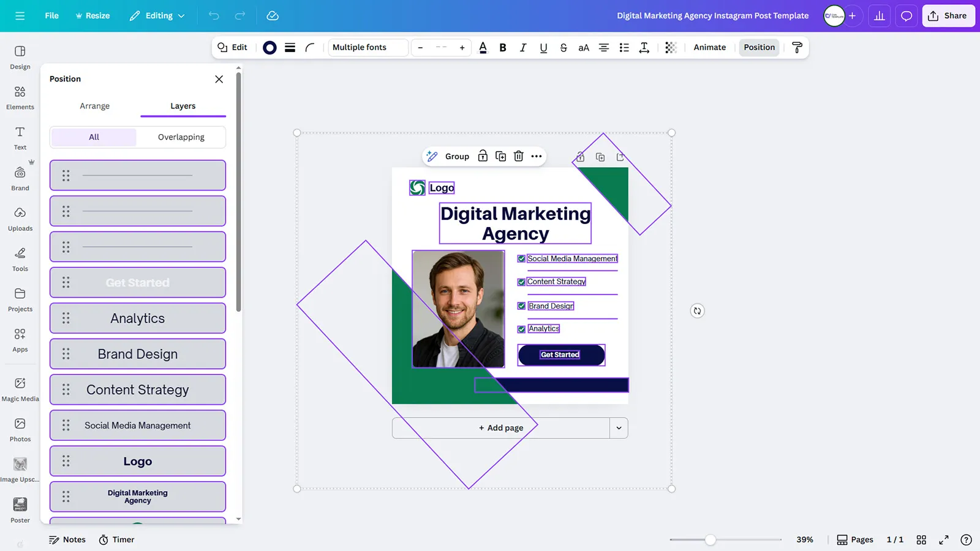This screenshot has width=980, height=551.
Task: Open the Multiple fonts font selector
Action: pos(367,48)
